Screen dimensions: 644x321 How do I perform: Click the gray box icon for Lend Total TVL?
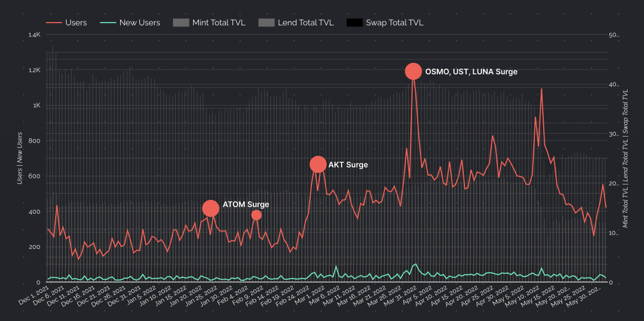pyautogui.click(x=267, y=23)
